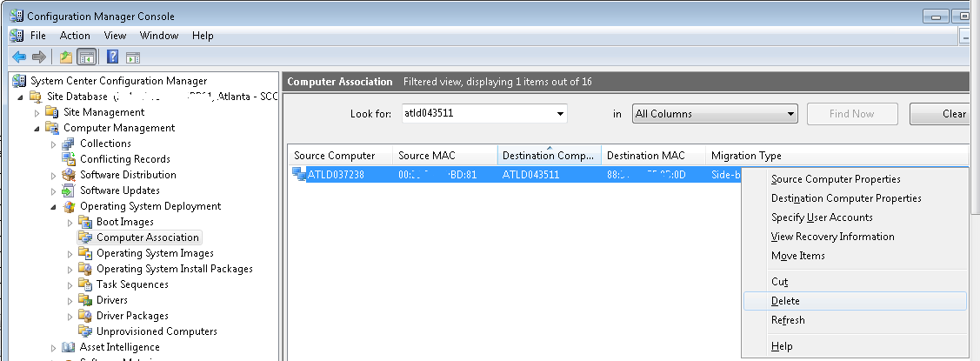Sort by Destination Computer column header

(550, 156)
